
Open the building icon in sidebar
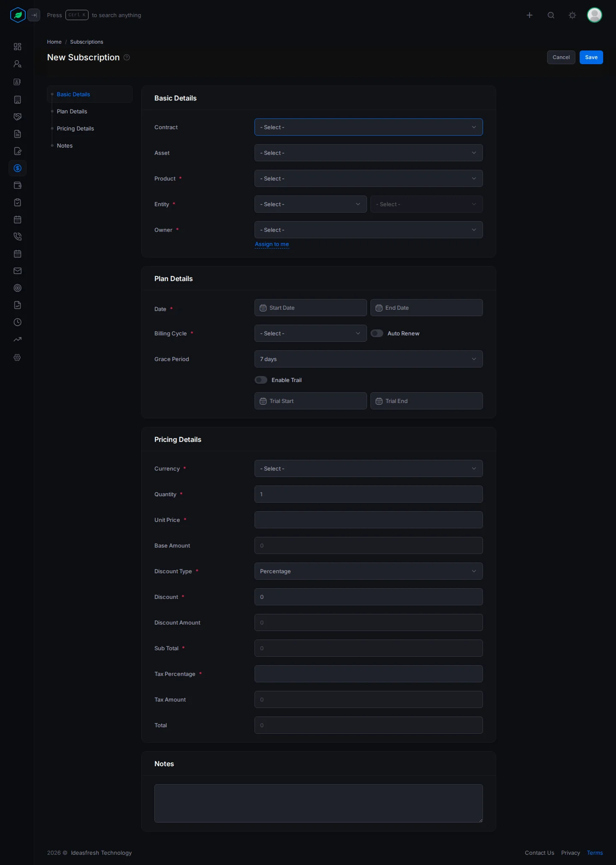pos(18,100)
